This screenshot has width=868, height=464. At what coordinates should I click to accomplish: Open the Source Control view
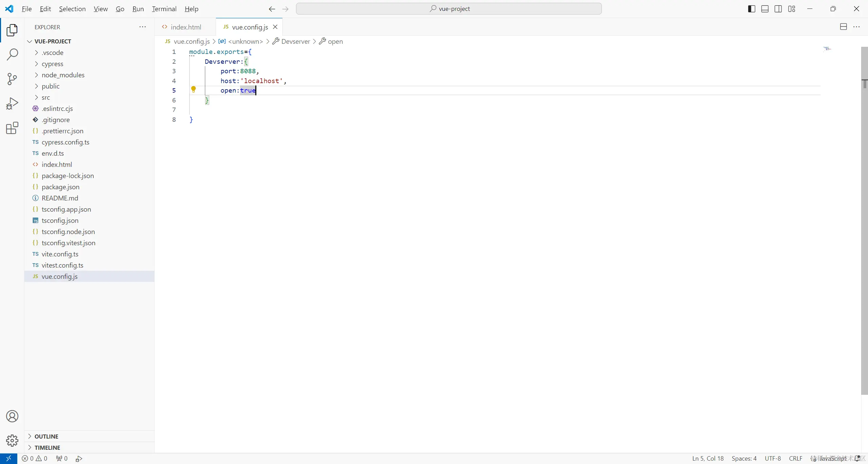point(12,79)
